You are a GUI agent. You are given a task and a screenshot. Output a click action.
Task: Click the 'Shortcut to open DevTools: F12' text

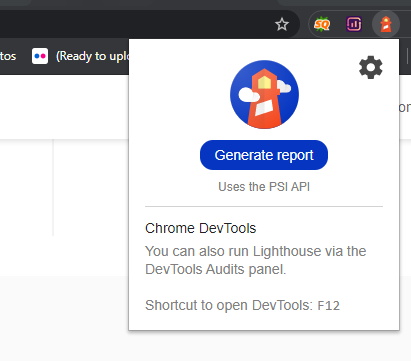pyautogui.click(x=242, y=305)
